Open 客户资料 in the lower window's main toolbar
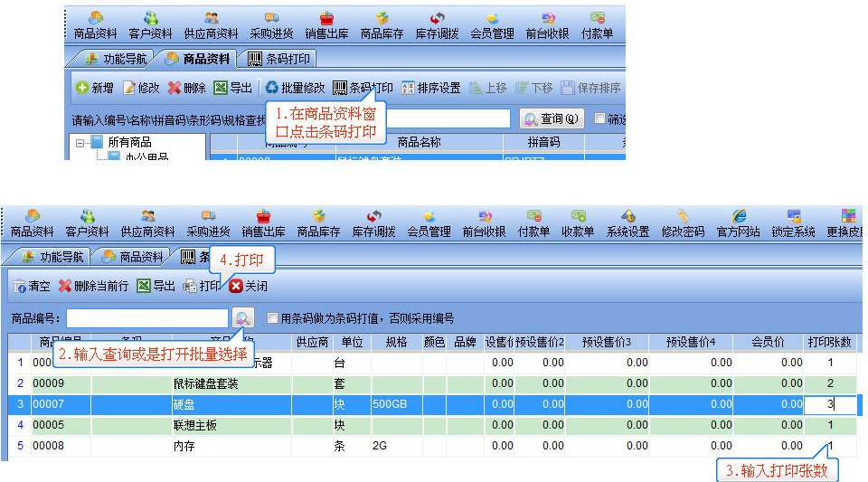This screenshot has height=482, width=868. point(87,223)
